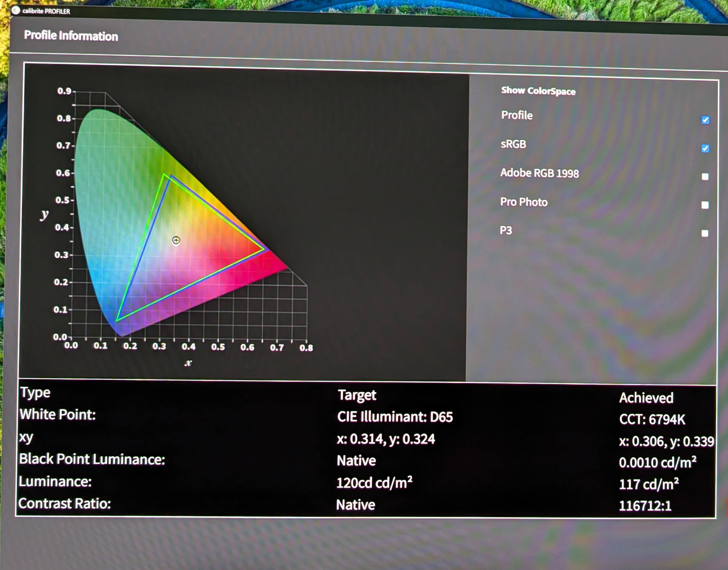Viewport: 728px width, 570px height.
Task: Click the Profile Information page title
Action: point(71,35)
